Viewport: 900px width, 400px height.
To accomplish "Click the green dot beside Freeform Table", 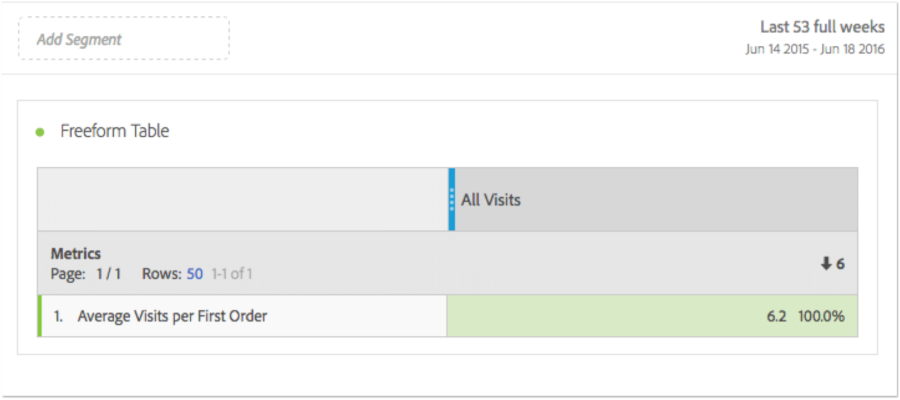I will [40, 131].
